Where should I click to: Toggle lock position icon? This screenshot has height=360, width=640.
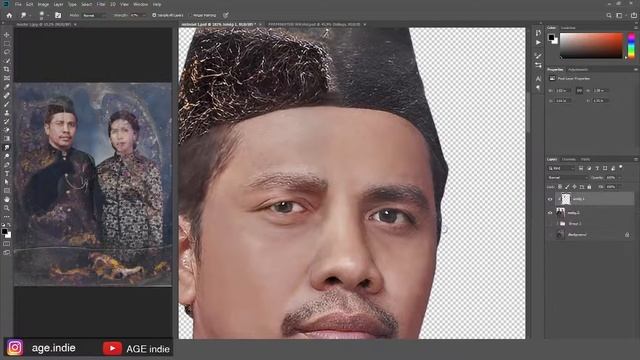(575, 187)
